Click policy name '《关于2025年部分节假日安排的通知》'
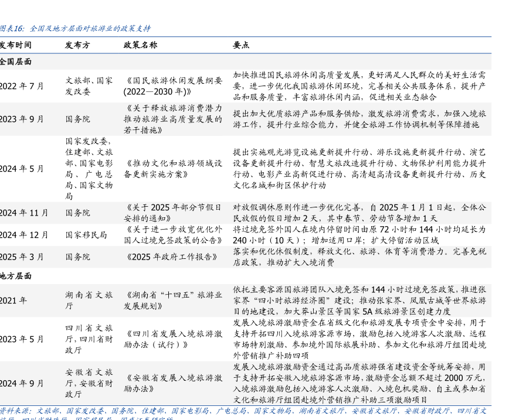 coord(173,213)
